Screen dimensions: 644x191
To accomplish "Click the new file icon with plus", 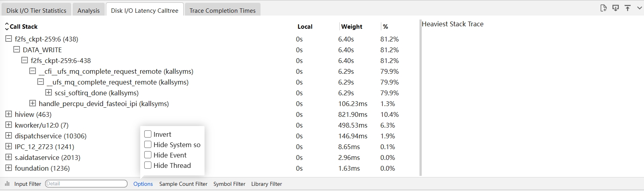I will pyautogui.click(x=604, y=8).
